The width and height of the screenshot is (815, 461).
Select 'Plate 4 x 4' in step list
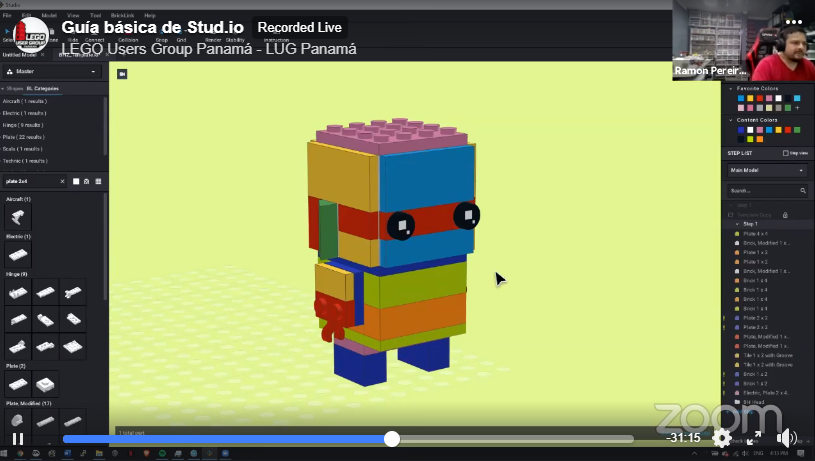755,234
